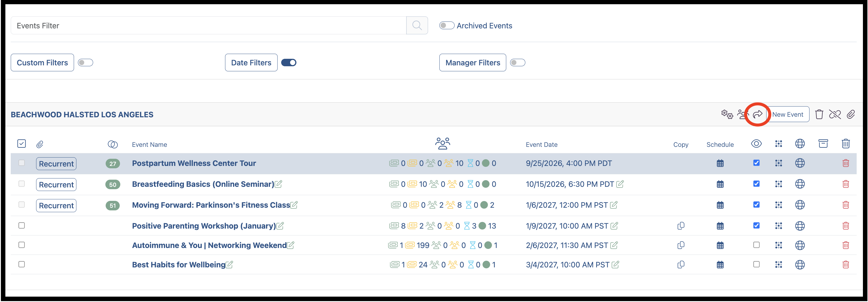The image size is (868, 302).
Task: Click the green 27 badge on Postpartum row
Action: (113, 164)
